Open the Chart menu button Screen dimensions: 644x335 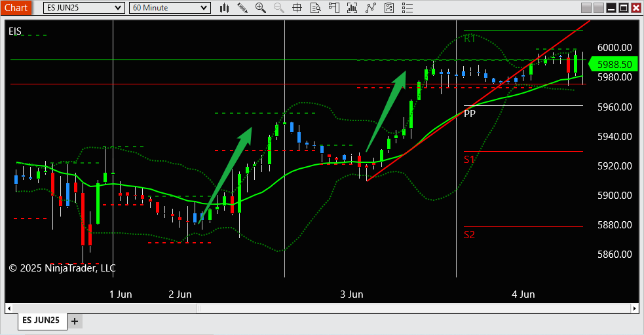[16, 8]
